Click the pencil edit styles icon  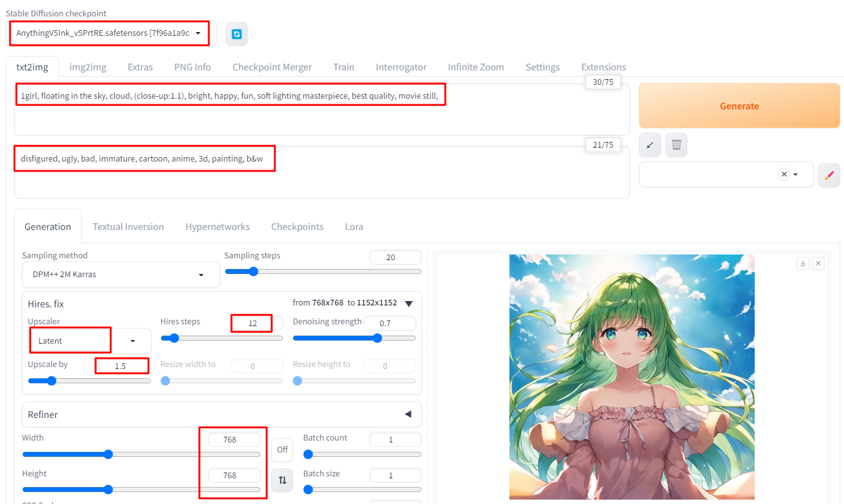click(829, 175)
